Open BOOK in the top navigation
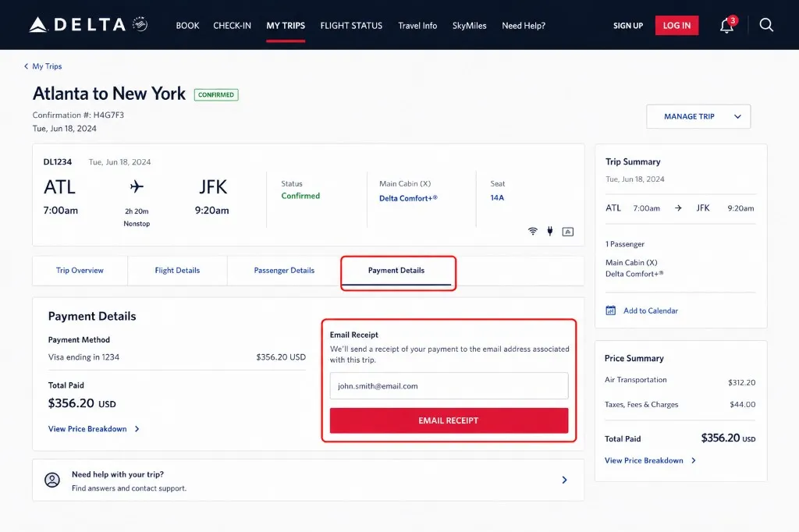 click(x=187, y=26)
